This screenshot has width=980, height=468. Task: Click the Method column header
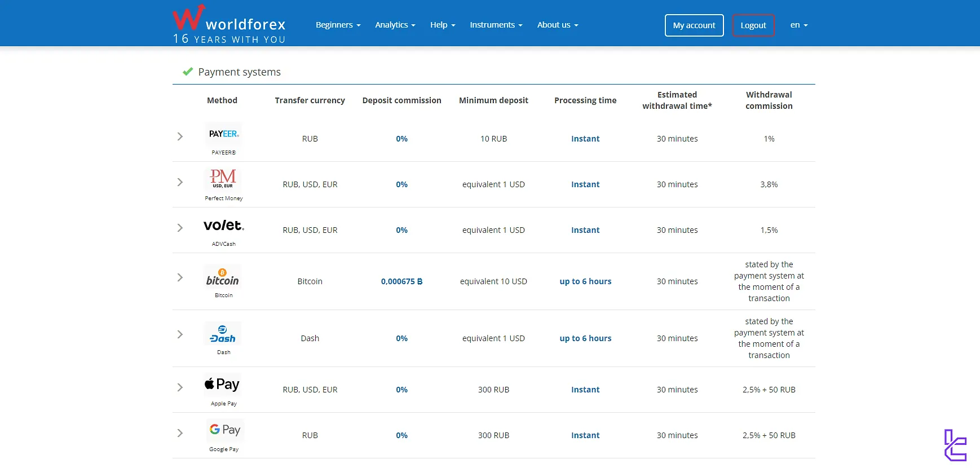222,100
